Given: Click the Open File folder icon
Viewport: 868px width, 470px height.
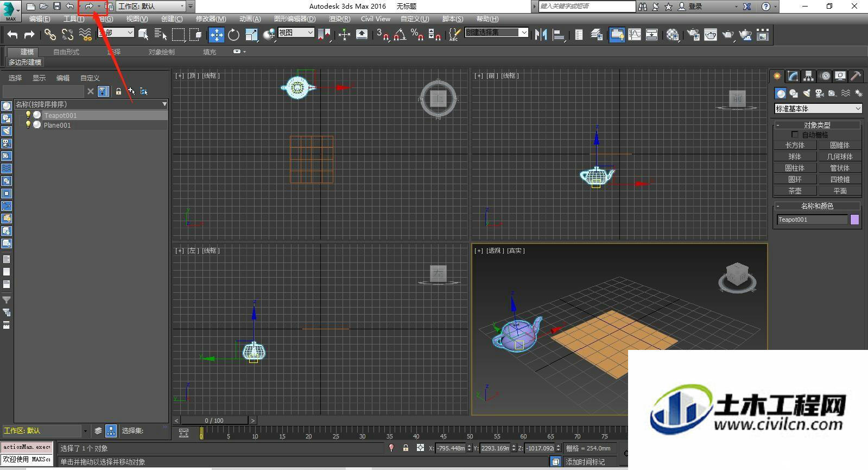Looking at the screenshot, I should (43, 7).
